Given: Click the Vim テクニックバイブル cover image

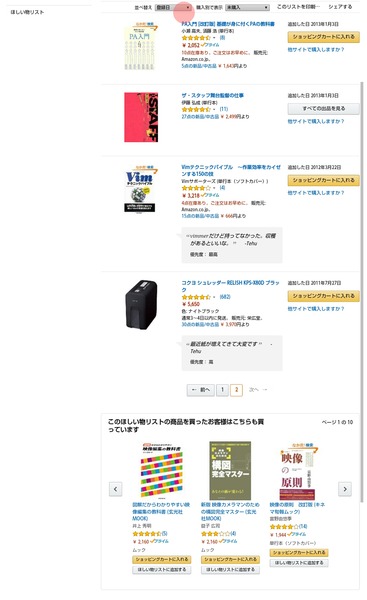Looking at the screenshot, I should [140, 189].
